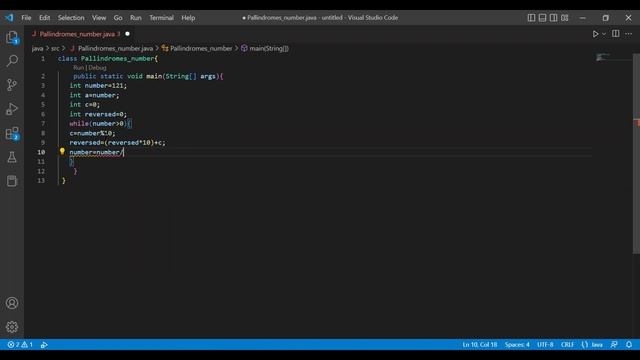Open the bottom activity bar clipboard icon
640x360 pixels.
click(x=12, y=181)
